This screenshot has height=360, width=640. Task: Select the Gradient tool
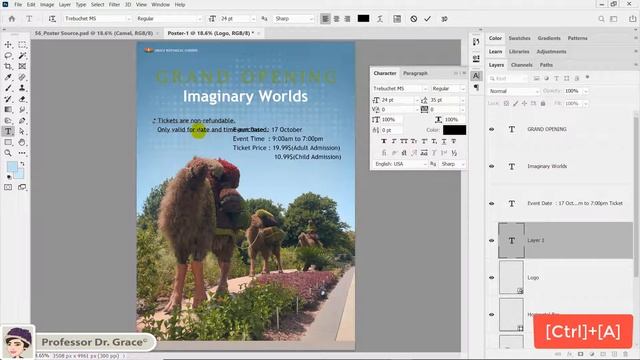(x=8, y=109)
